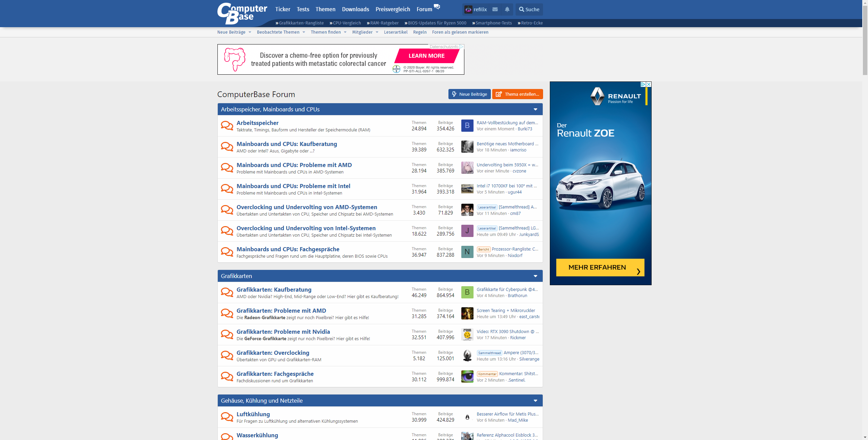Open the Grafikkarten: Kaufberatung forum link
868x440 pixels.
tap(274, 290)
